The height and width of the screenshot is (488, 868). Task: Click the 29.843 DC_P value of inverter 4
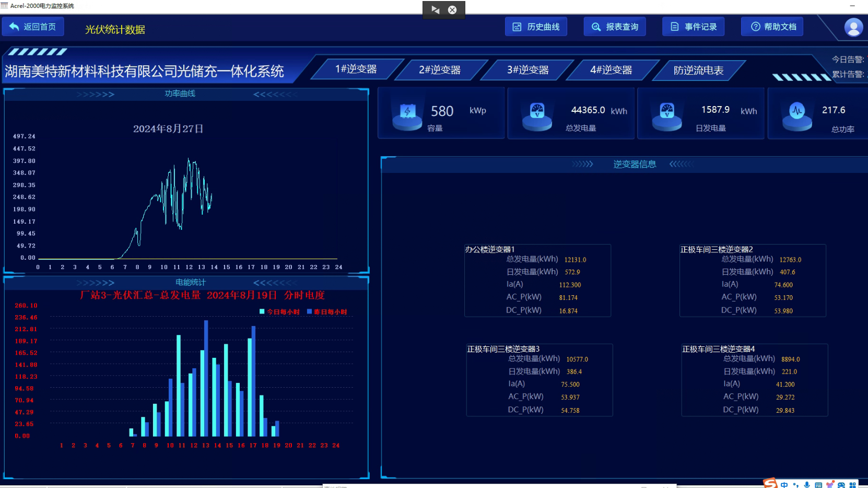785,411
